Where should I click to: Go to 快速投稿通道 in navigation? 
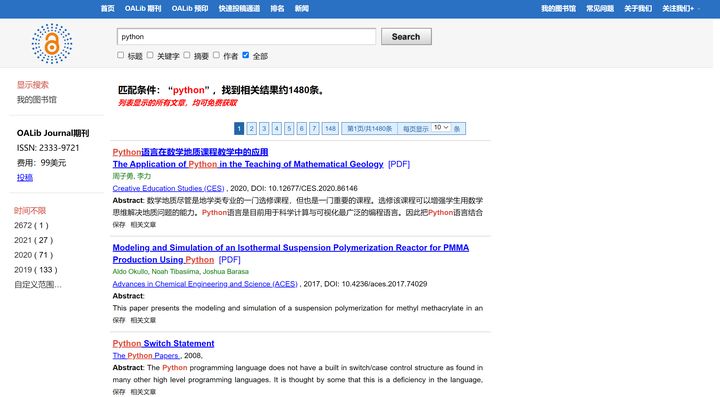point(239,8)
